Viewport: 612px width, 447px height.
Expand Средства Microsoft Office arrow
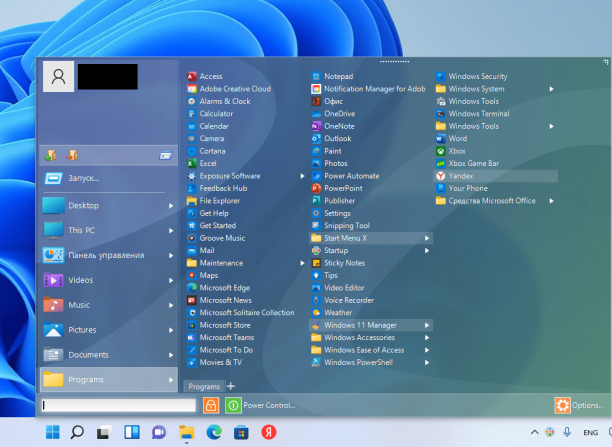(x=552, y=201)
